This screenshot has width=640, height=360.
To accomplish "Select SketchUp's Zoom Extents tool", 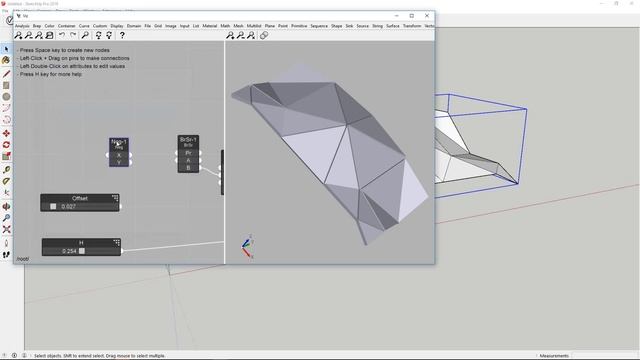I will tap(6, 229).
